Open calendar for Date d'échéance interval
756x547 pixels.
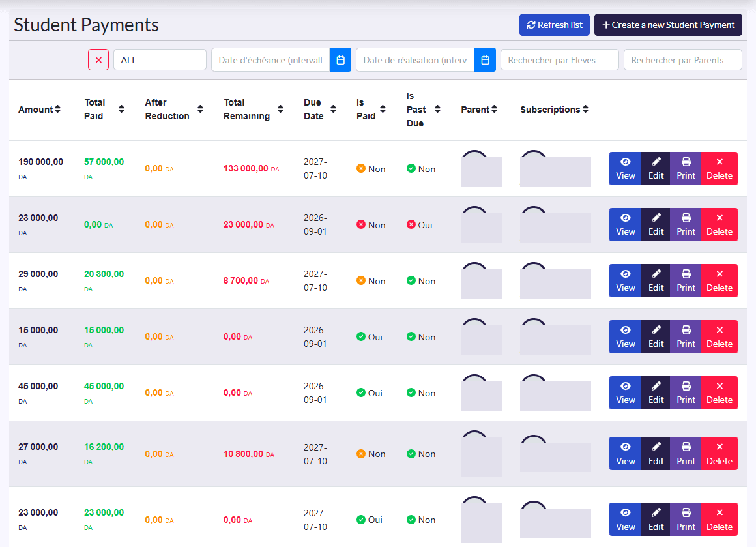click(x=340, y=60)
